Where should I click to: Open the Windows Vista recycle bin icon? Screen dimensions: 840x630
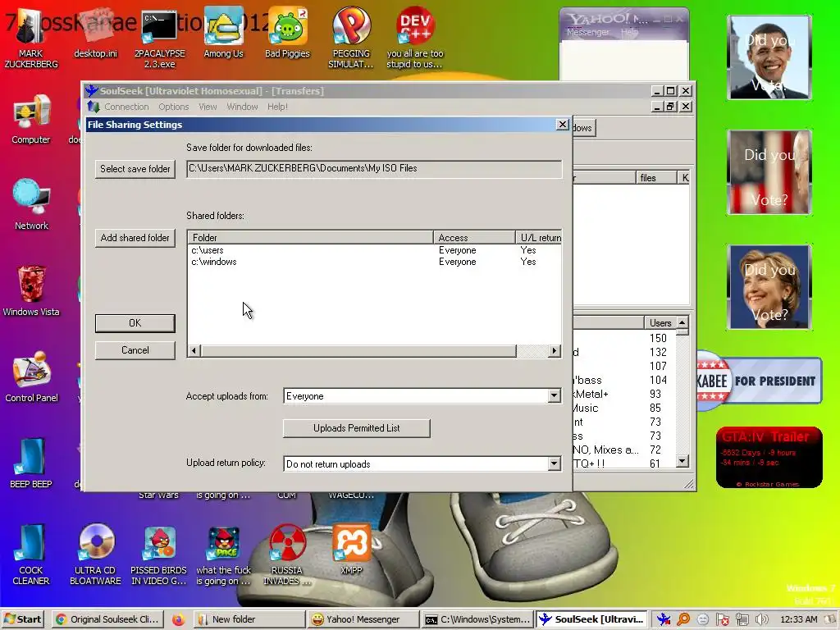31,291
